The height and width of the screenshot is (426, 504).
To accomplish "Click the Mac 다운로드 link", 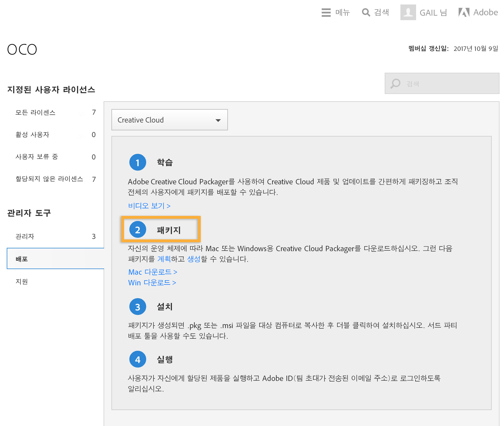I will [153, 272].
